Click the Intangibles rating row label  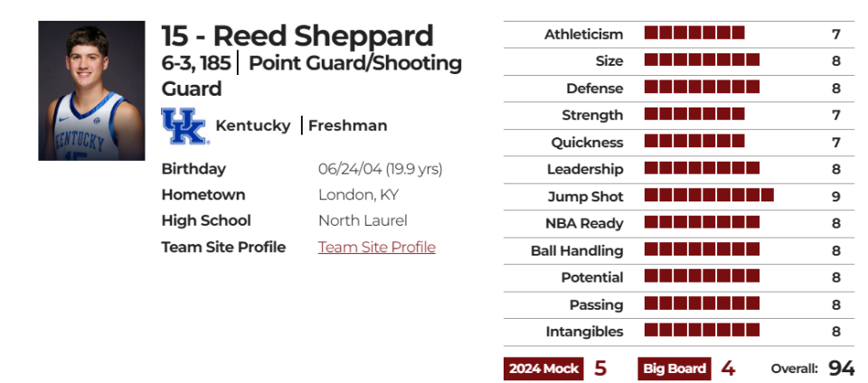point(585,332)
